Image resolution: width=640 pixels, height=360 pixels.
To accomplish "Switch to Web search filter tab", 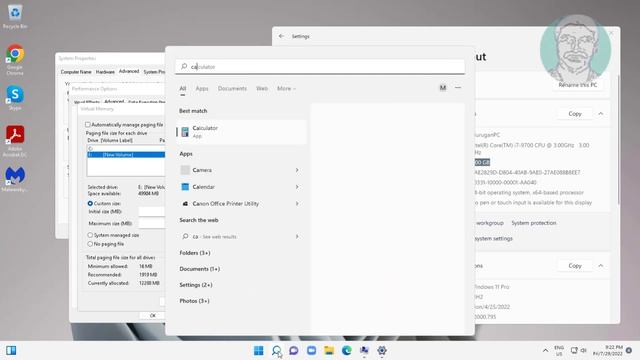I will click(262, 88).
